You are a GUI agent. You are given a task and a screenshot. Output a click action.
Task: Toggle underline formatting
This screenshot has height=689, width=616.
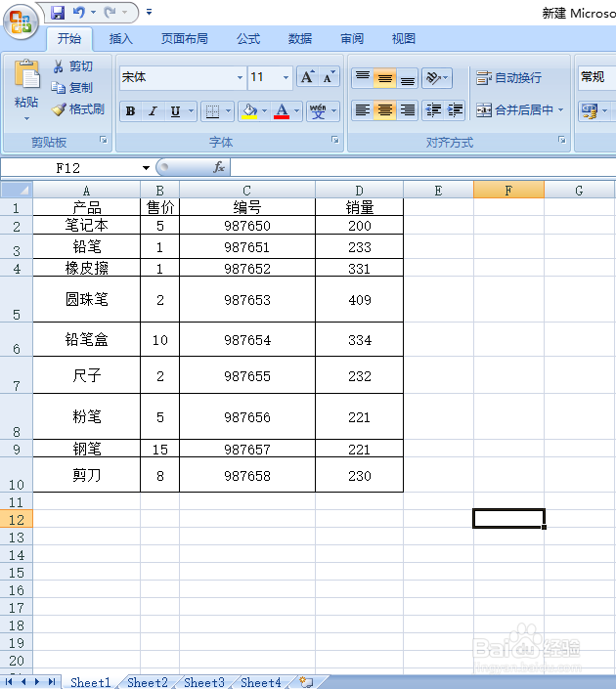[175, 111]
